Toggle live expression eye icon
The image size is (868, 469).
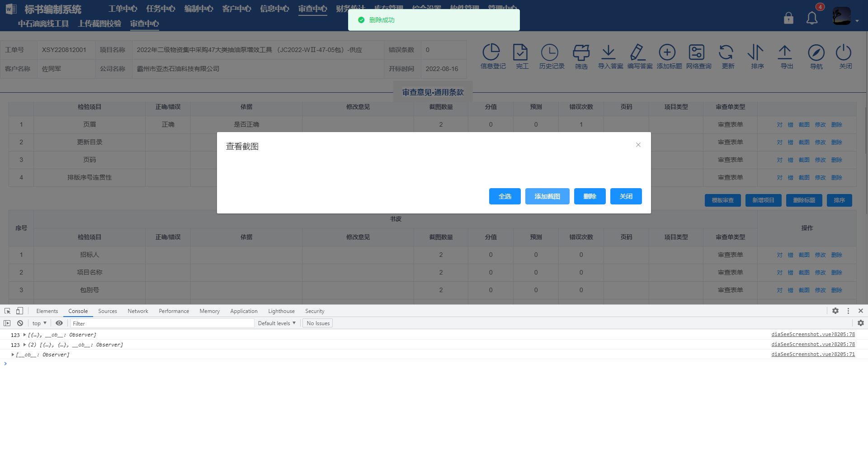tap(59, 323)
